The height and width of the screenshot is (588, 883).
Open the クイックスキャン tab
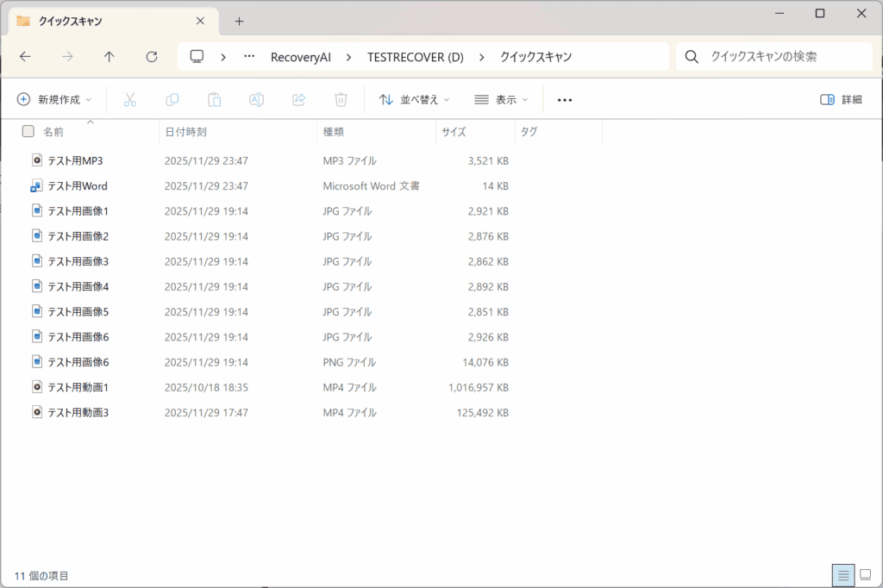pyautogui.click(x=103, y=21)
